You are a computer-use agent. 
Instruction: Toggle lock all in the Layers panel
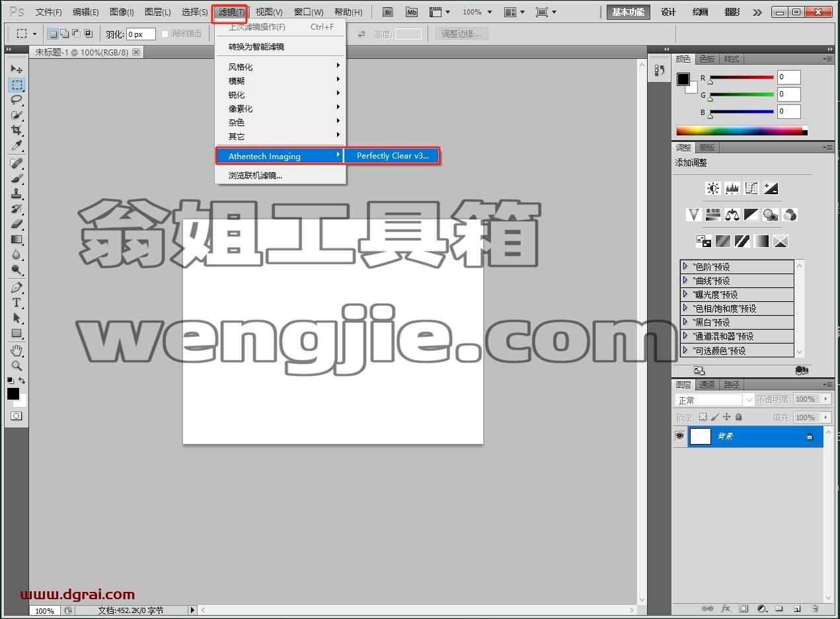tap(739, 417)
